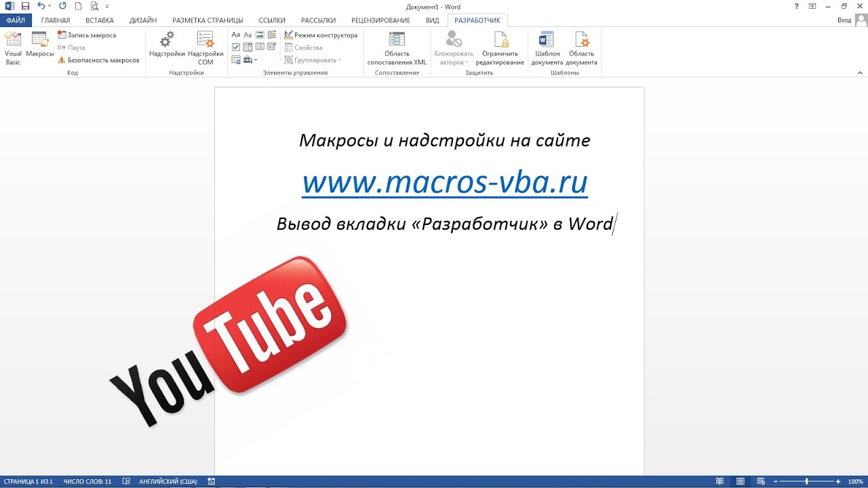The width and height of the screenshot is (868, 488).
Task: Click zoom slider in status bar
Action: (x=806, y=481)
